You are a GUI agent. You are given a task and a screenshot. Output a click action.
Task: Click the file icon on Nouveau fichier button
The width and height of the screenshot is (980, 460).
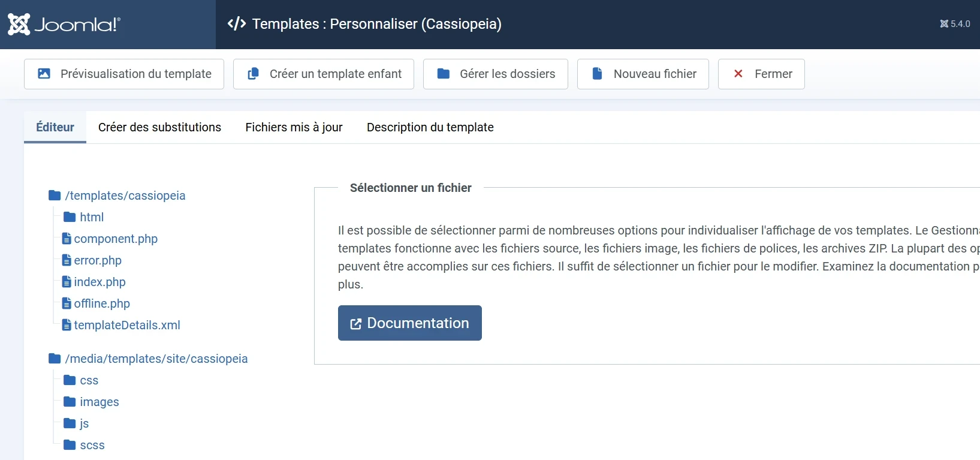coord(597,73)
